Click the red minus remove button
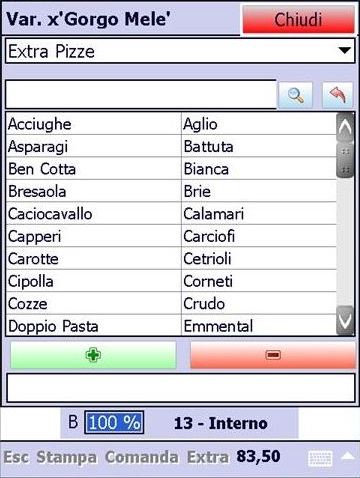360x478 pixels. [273, 355]
